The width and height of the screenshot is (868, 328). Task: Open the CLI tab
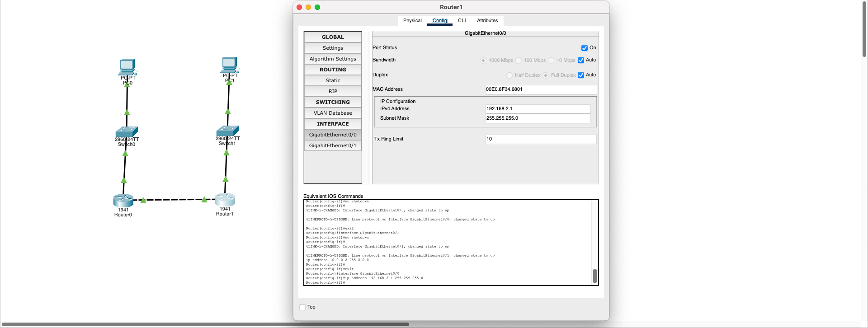pyautogui.click(x=462, y=21)
